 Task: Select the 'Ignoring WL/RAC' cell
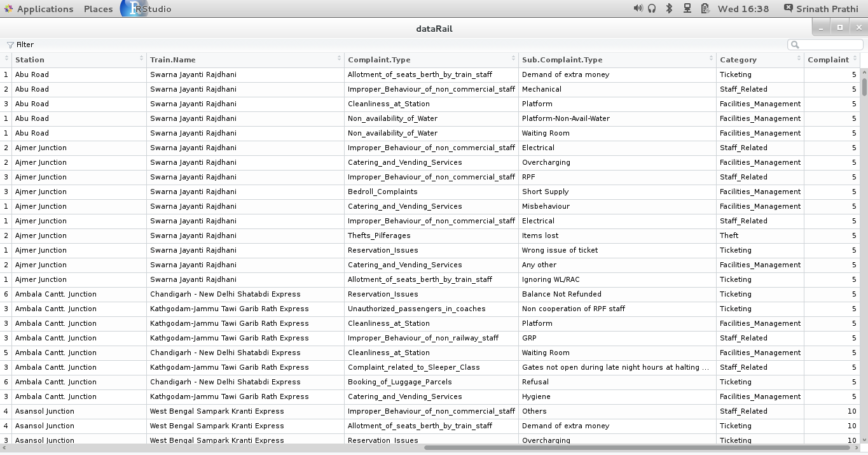pos(617,279)
